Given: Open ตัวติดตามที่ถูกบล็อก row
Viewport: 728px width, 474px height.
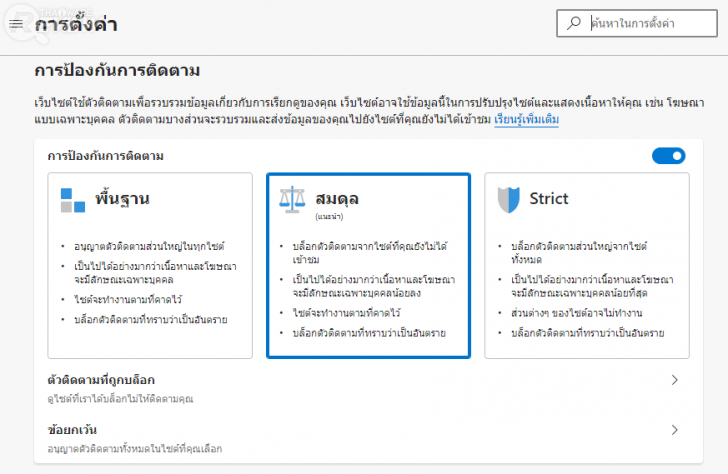Looking at the screenshot, I should click(x=368, y=389).
